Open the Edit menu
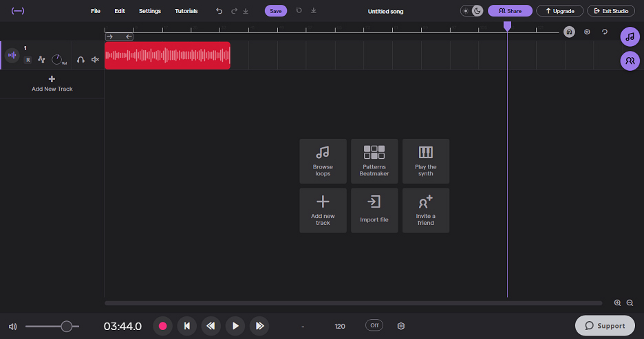This screenshot has height=339, width=644. tap(120, 11)
